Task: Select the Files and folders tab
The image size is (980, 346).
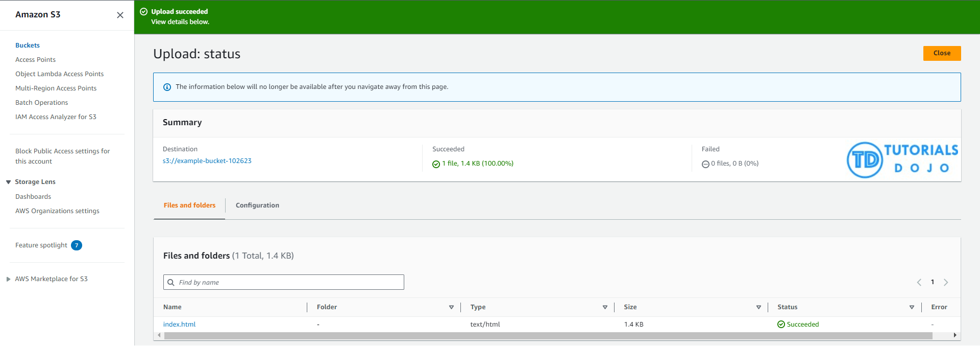Action: pyautogui.click(x=189, y=205)
